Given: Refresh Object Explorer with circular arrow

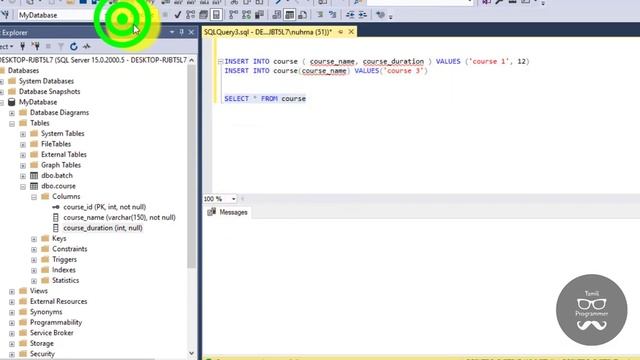Looking at the screenshot, I should [x=73, y=46].
